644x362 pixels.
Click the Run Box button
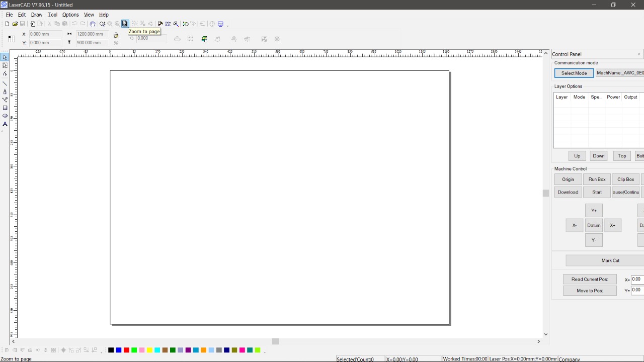pos(597,179)
